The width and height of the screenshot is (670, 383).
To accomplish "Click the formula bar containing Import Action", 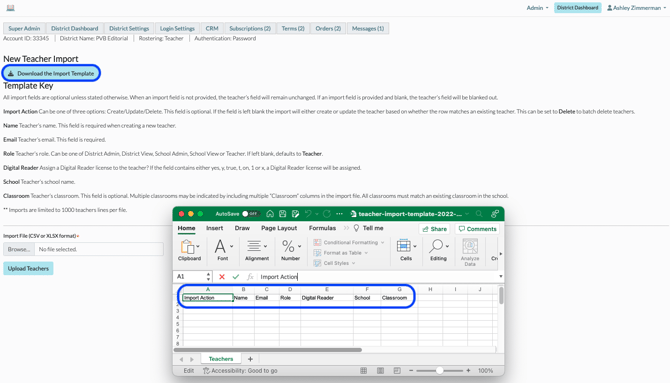I will coord(376,277).
